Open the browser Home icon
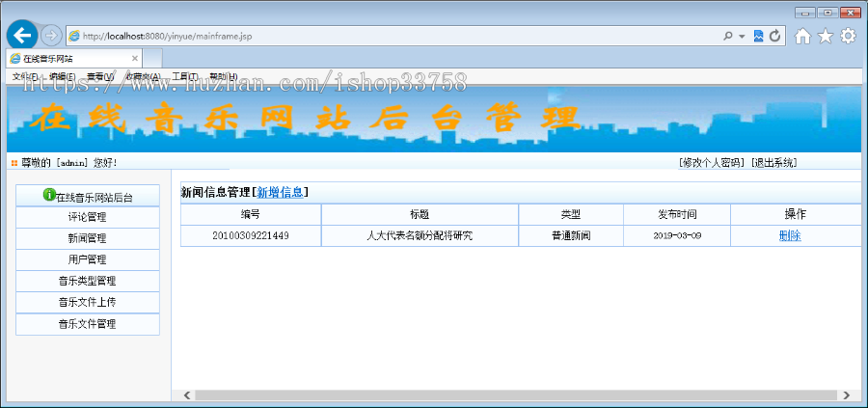868x408 pixels. coord(802,37)
